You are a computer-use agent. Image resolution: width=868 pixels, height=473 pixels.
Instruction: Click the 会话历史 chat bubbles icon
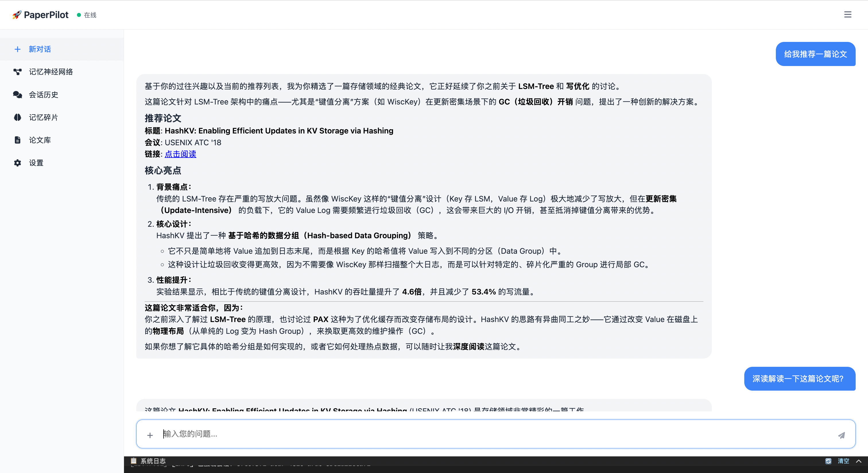18,95
